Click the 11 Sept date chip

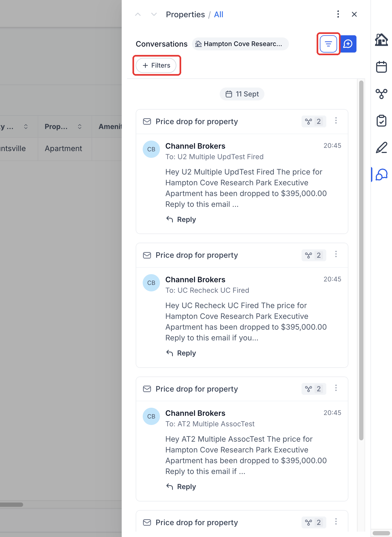click(242, 94)
